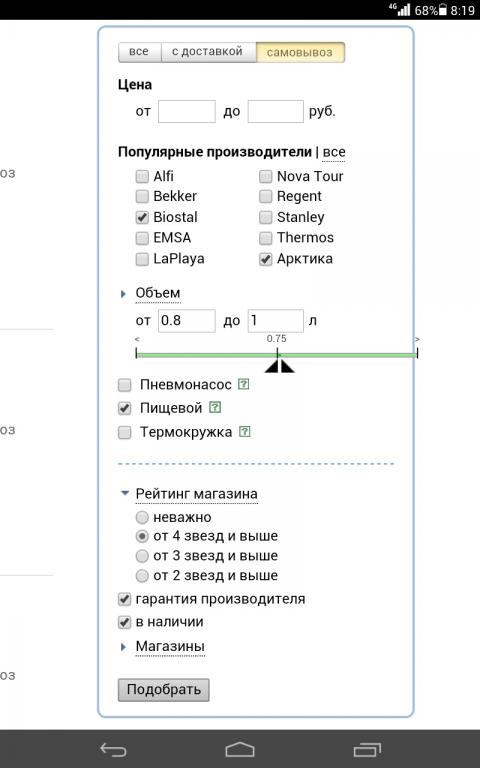Click the volume slider's black handle
This screenshot has width=480, height=768.
[279, 366]
